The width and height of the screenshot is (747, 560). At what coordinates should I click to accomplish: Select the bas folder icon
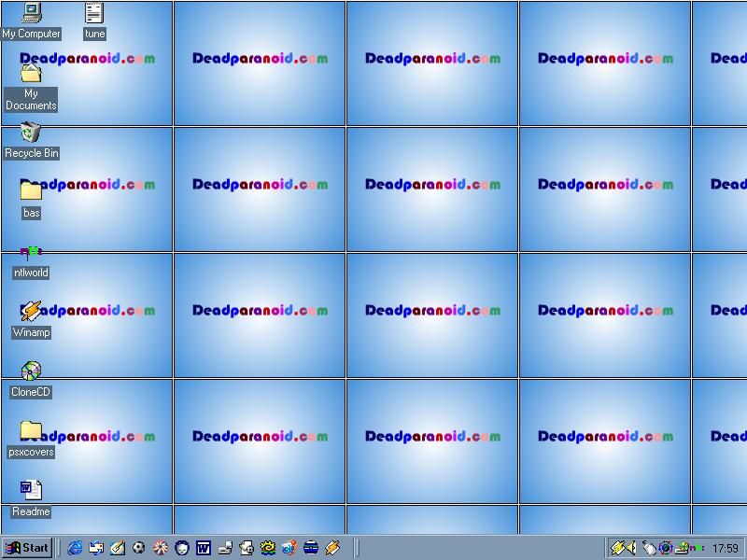point(31,192)
